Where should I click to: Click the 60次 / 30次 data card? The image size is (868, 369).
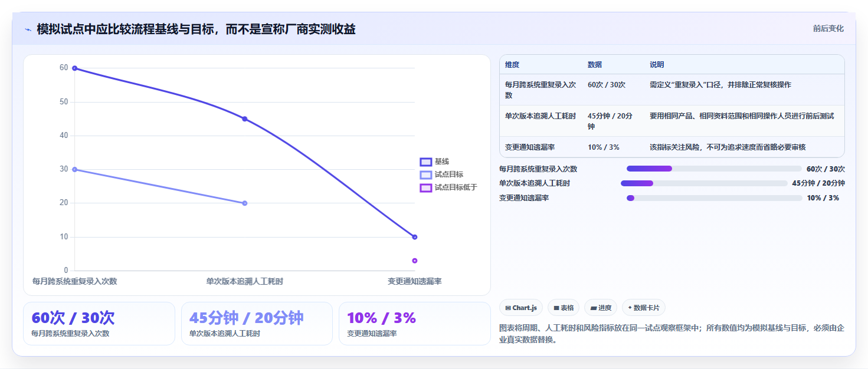pos(99,324)
